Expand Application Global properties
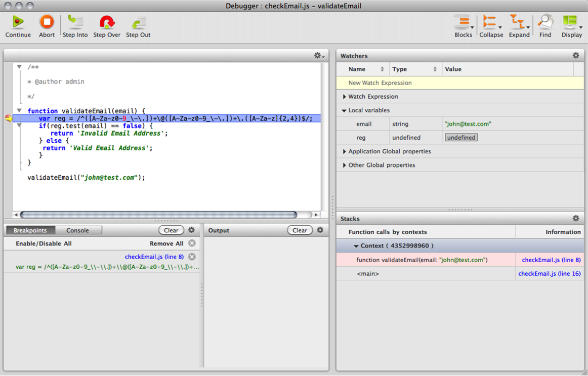The width and height of the screenshot is (588, 376). click(345, 151)
